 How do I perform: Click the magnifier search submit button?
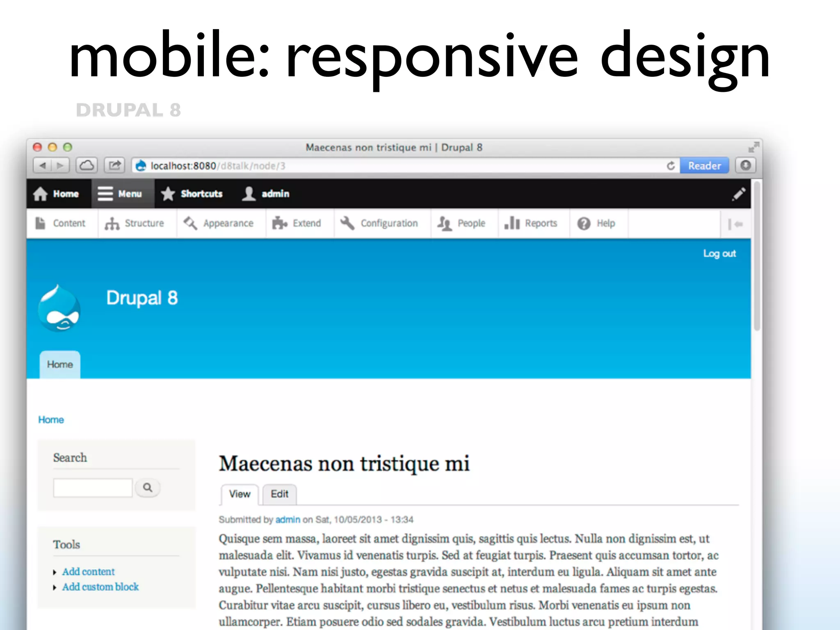[147, 487]
